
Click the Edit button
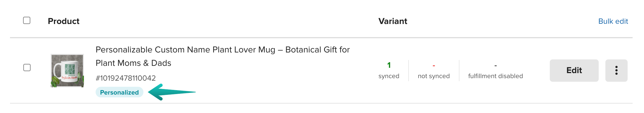point(574,70)
